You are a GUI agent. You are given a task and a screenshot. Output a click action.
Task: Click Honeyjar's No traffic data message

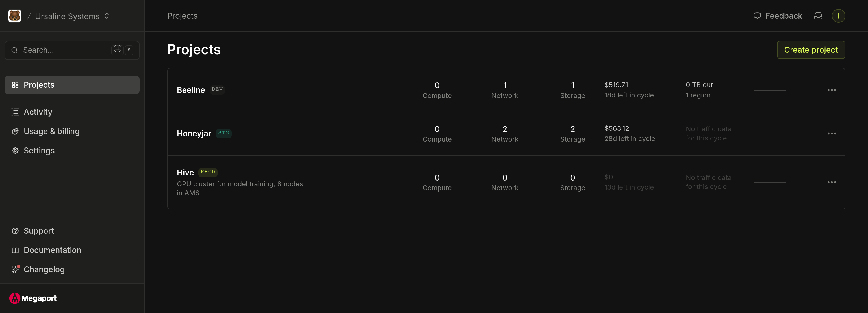point(708,134)
